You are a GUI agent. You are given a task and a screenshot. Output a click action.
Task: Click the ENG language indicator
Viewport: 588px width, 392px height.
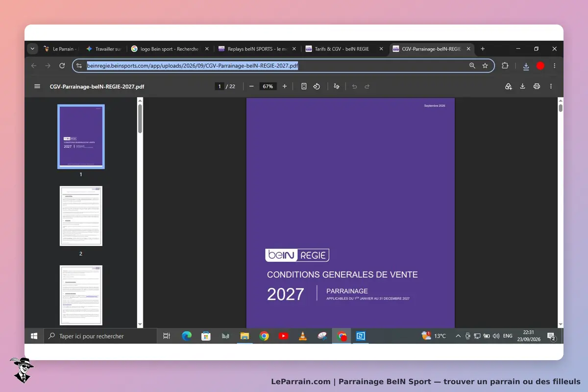point(508,336)
